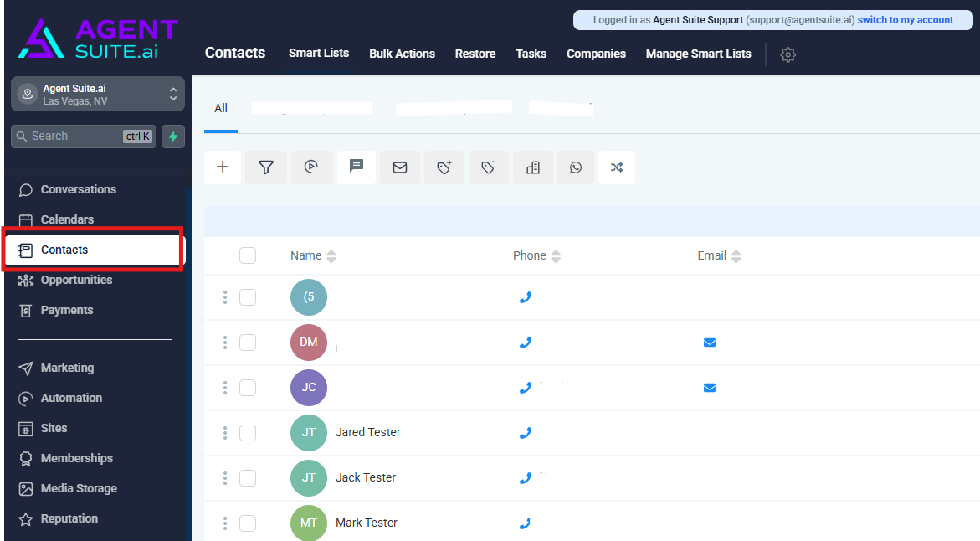Click the Agent Suite.ai logo
980x541 pixels.
point(98,39)
